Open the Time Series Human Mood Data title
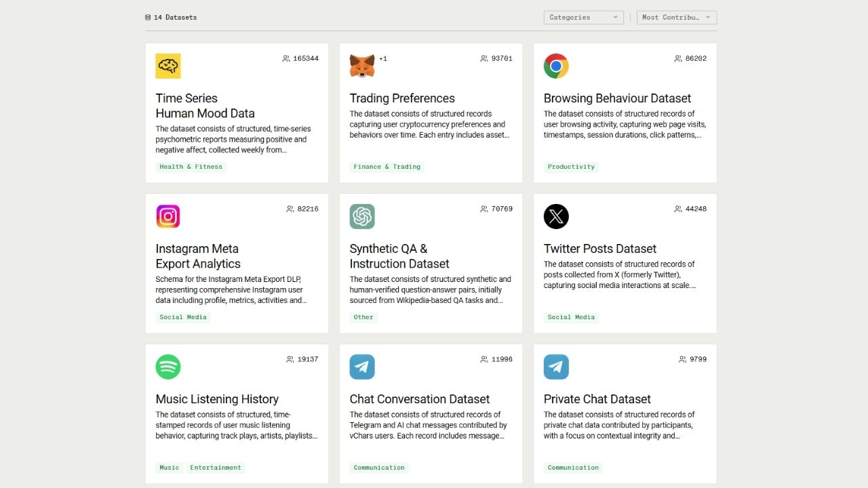The height and width of the screenshot is (488, 868). [x=205, y=106]
